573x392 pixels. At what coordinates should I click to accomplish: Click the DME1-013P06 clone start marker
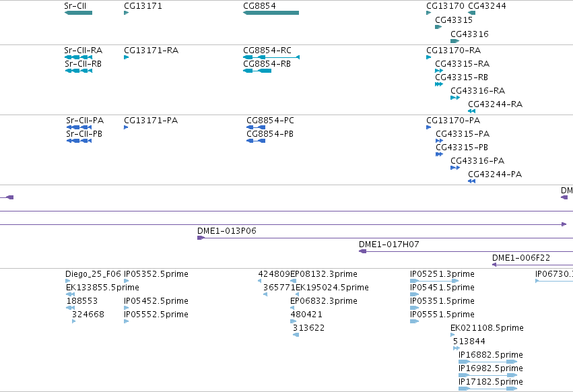click(x=201, y=238)
